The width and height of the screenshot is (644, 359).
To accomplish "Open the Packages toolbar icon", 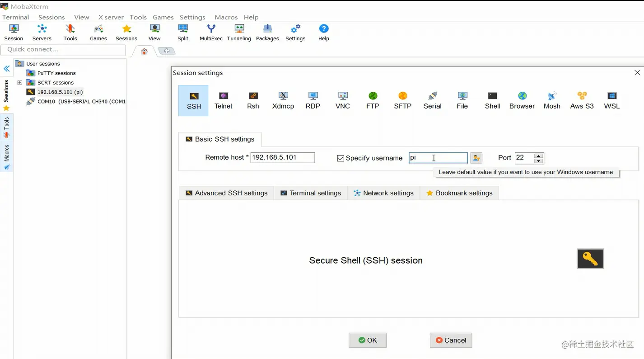I will [267, 33].
